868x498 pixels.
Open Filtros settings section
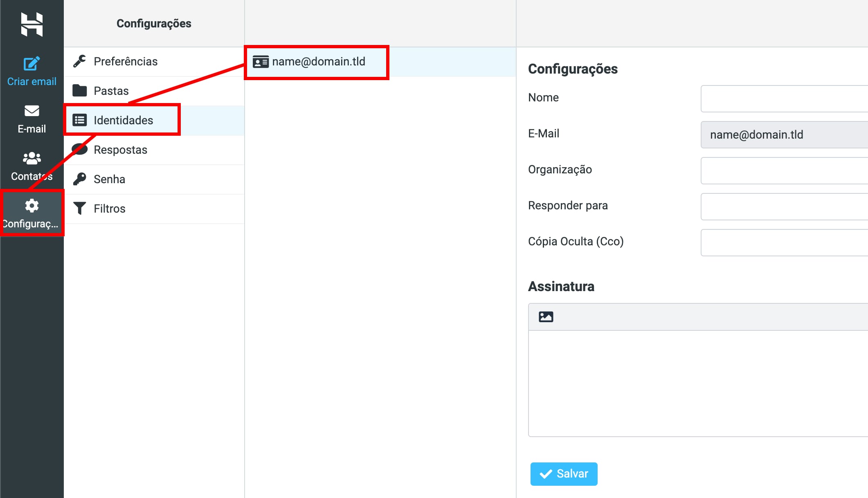point(109,209)
